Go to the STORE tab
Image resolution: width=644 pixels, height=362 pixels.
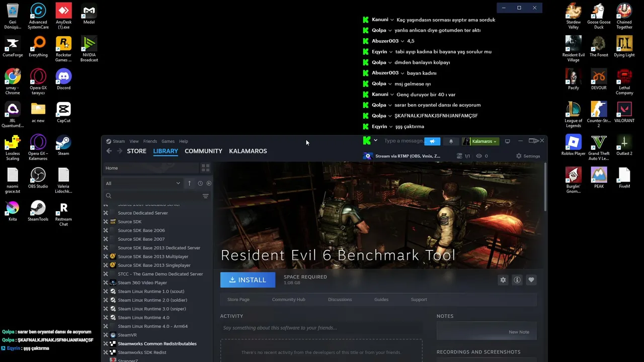tap(137, 151)
